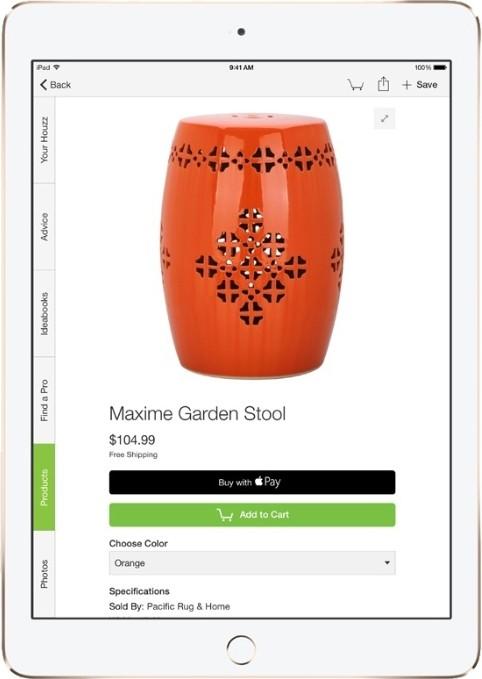The image size is (482, 679).
Task: Tap the battery indicator in status bar
Action: pos(440,68)
